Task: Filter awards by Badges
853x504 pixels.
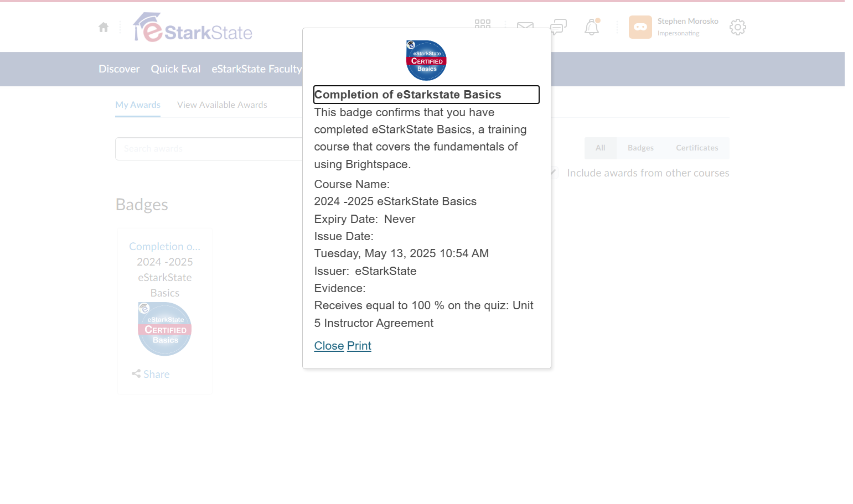Action: pyautogui.click(x=640, y=148)
